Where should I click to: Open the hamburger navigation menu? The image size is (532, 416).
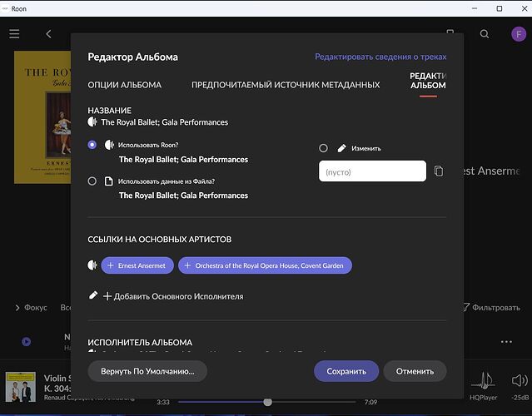tap(14, 34)
